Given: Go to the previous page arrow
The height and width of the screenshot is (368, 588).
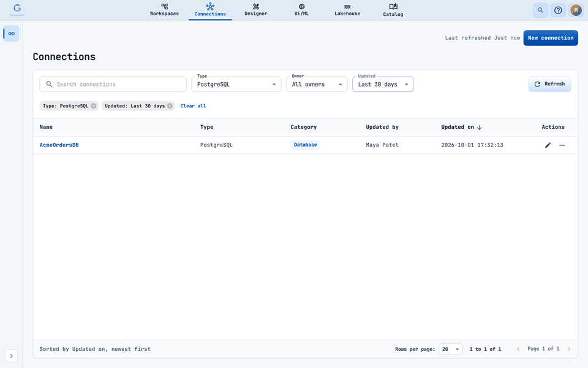Looking at the screenshot, I should point(518,349).
